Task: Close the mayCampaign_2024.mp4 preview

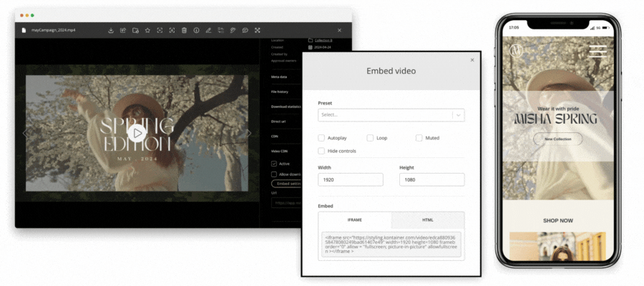Action: pos(339,30)
